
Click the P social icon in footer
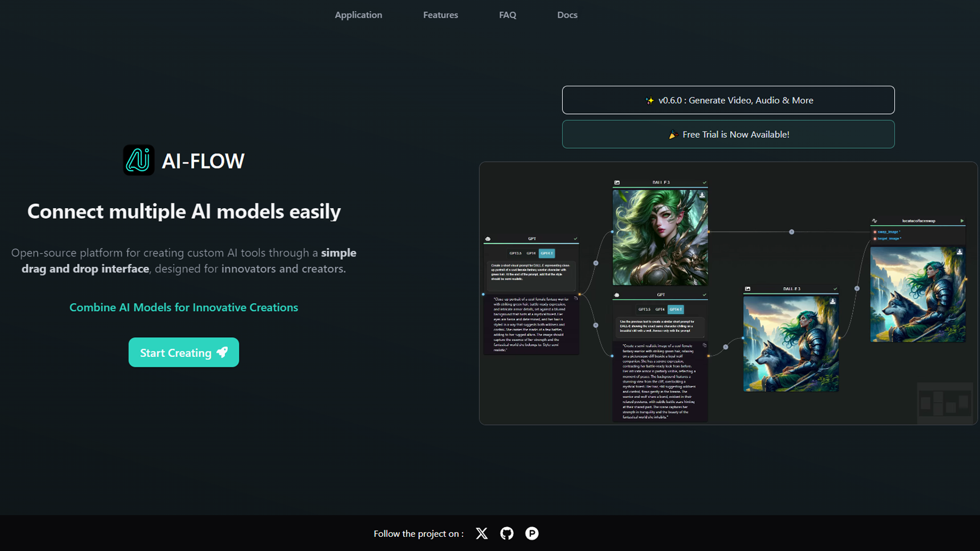point(532,533)
